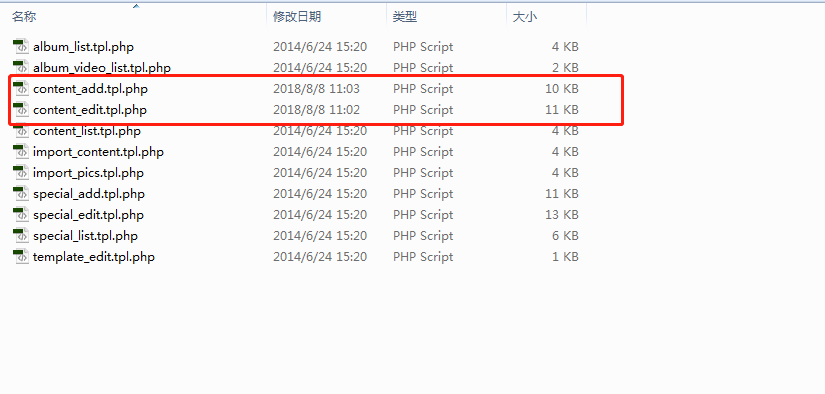Viewport: 825px width, 394px height.
Task: Click date 2018/8/8 11:02 of content_edit
Action: [316, 110]
